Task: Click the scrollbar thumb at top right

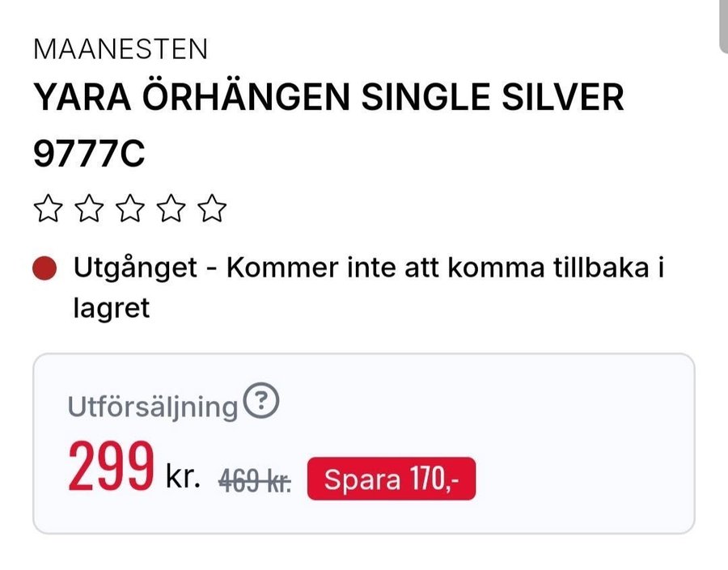Action: [724, 27]
